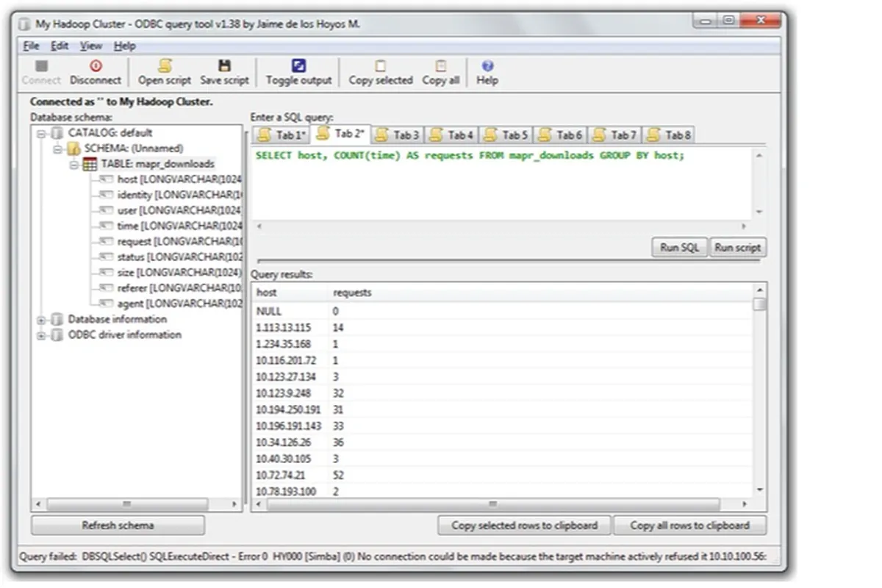Click the Database information node icon
Viewport: 882px width, 588px height.
coord(57,320)
